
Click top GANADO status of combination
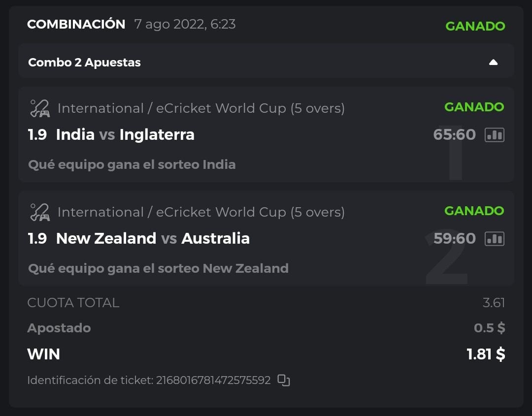click(x=475, y=26)
